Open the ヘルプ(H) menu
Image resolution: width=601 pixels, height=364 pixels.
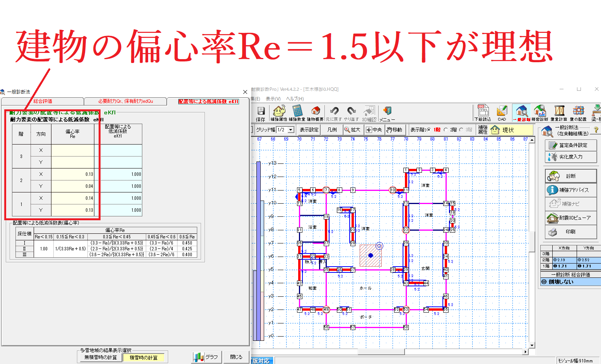295,99
